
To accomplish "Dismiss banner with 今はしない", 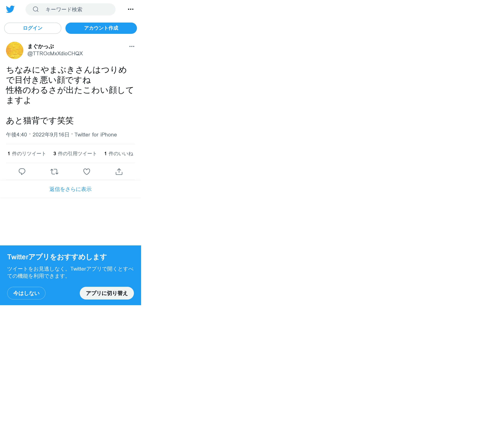I will click(26, 293).
